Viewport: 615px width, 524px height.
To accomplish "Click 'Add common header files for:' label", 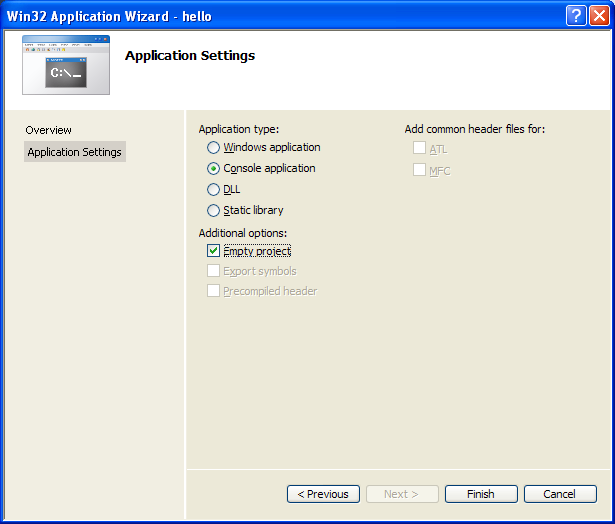I will (x=475, y=129).
